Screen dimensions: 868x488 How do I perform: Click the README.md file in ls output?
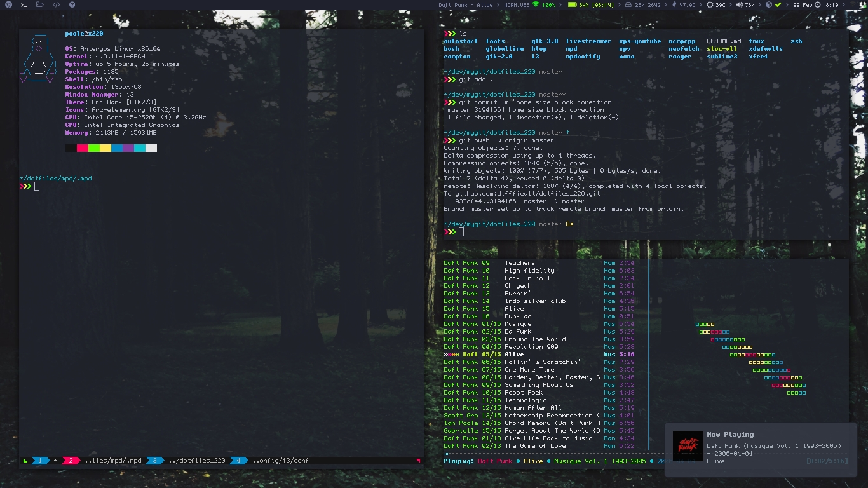tap(724, 41)
